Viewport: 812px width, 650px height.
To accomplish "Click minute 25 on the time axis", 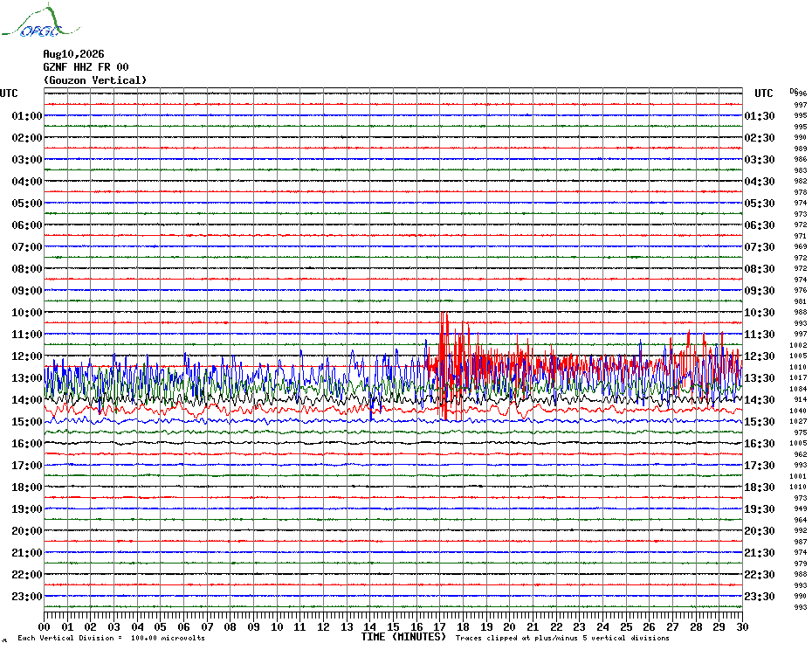I will coord(626,626).
